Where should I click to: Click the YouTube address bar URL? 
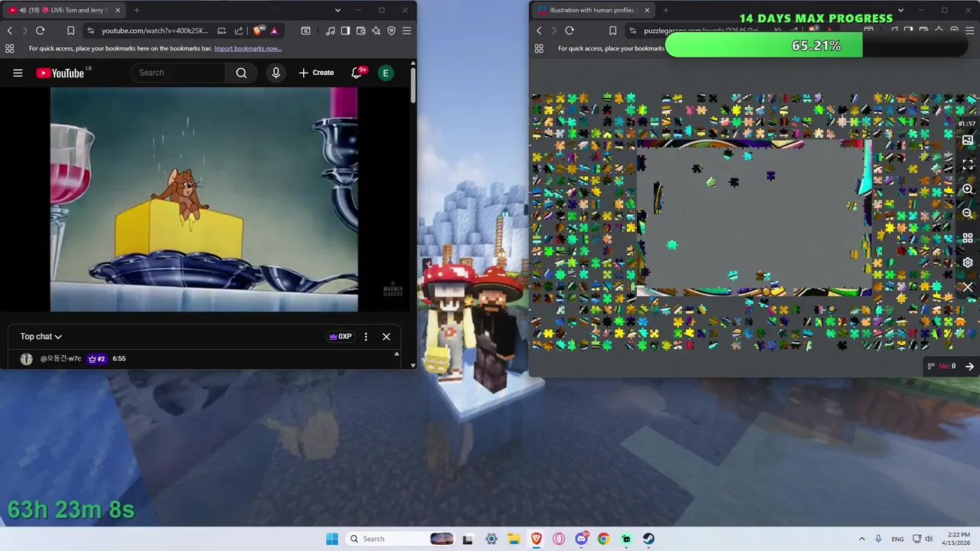[x=155, y=31]
